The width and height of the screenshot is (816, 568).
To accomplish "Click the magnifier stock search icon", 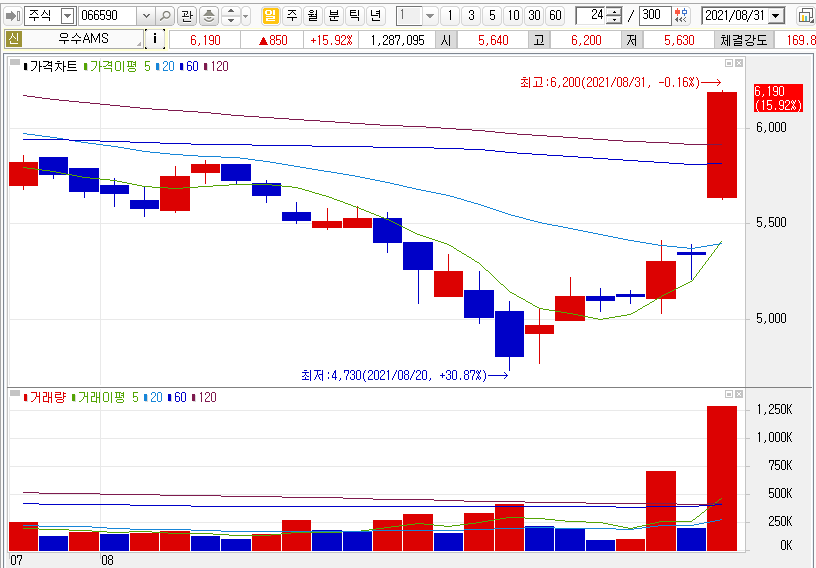I will (165, 16).
